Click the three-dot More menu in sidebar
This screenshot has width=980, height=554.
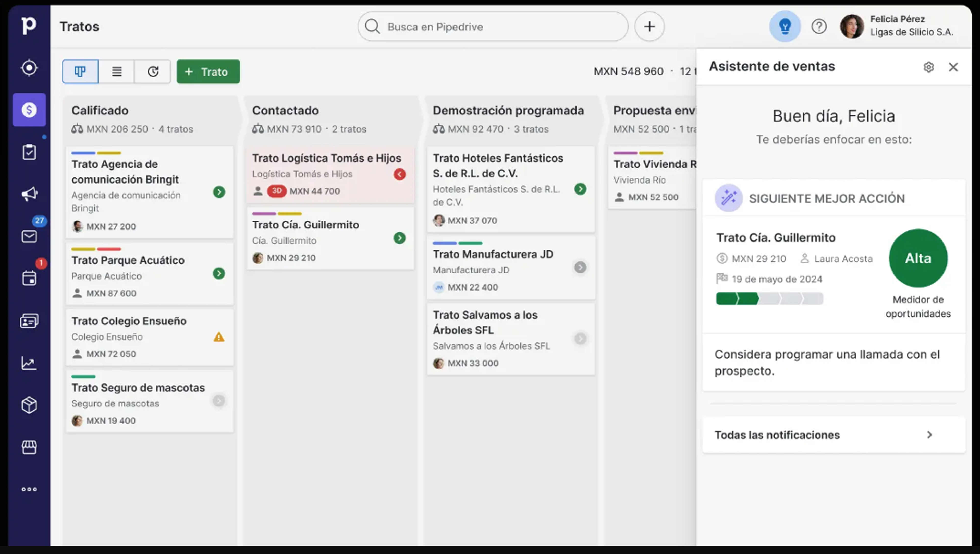(x=29, y=489)
